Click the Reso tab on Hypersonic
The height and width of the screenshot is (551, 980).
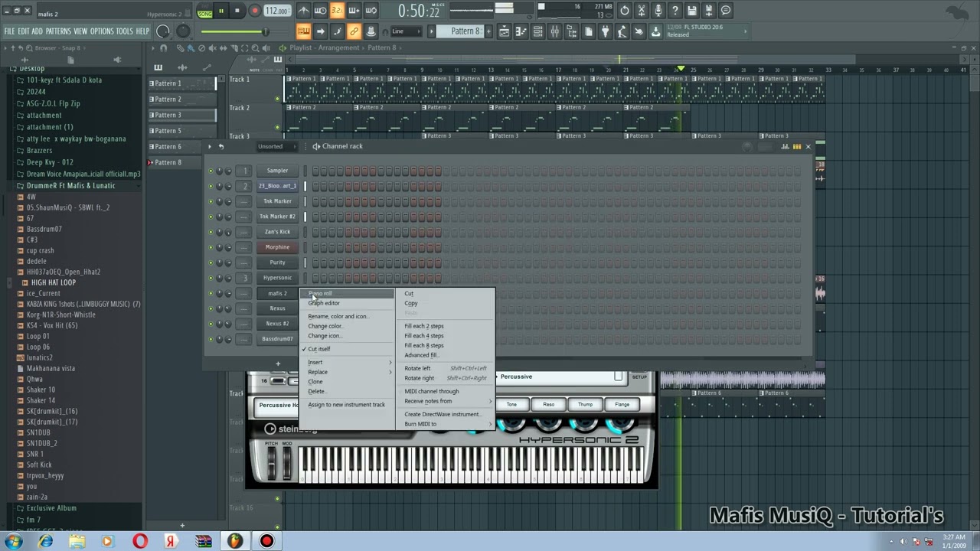point(548,404)
